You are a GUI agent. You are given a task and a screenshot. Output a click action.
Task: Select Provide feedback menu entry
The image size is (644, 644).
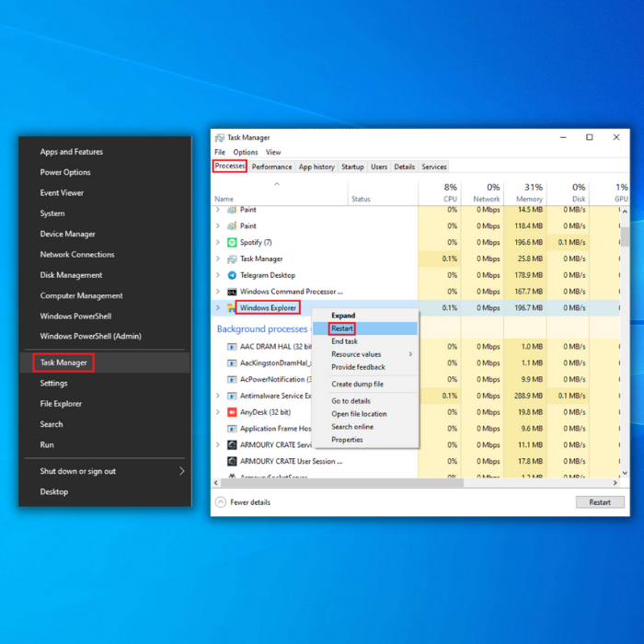365,367
